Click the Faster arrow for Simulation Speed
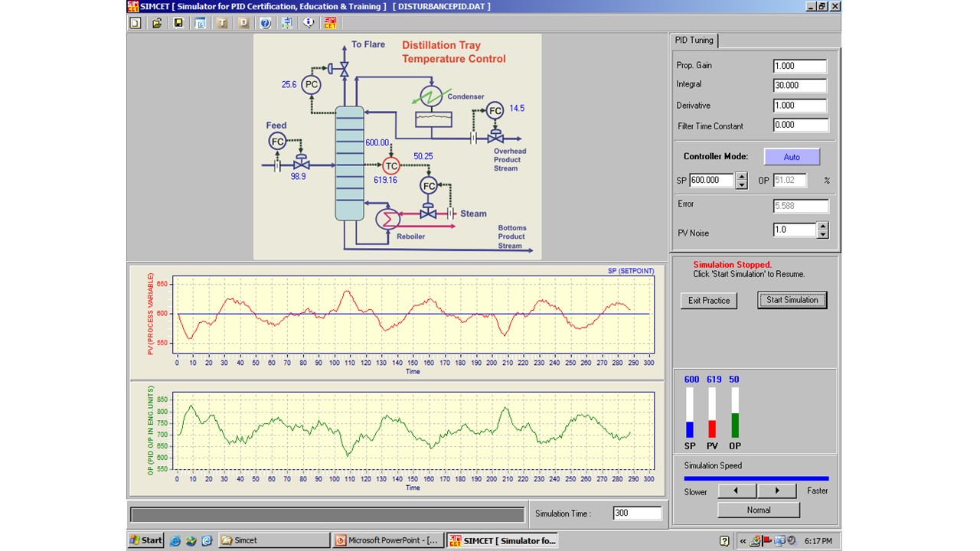Viewport: 980px width, 551px height. pos(778,491)
